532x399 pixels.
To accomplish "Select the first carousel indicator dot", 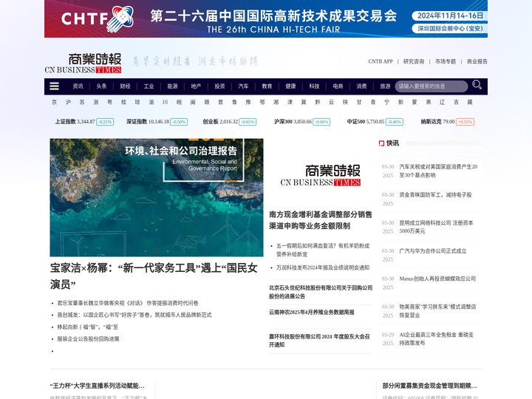I will 146,251.
